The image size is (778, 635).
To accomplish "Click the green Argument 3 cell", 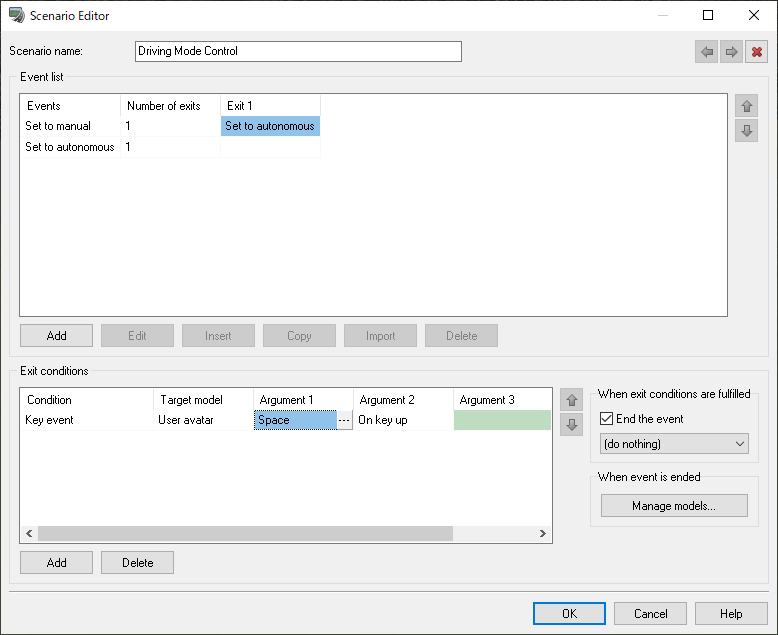I will coord(502,420).
